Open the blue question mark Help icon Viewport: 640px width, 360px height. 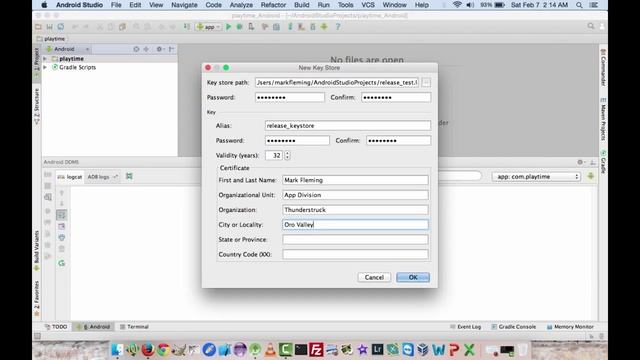(338, 27)
